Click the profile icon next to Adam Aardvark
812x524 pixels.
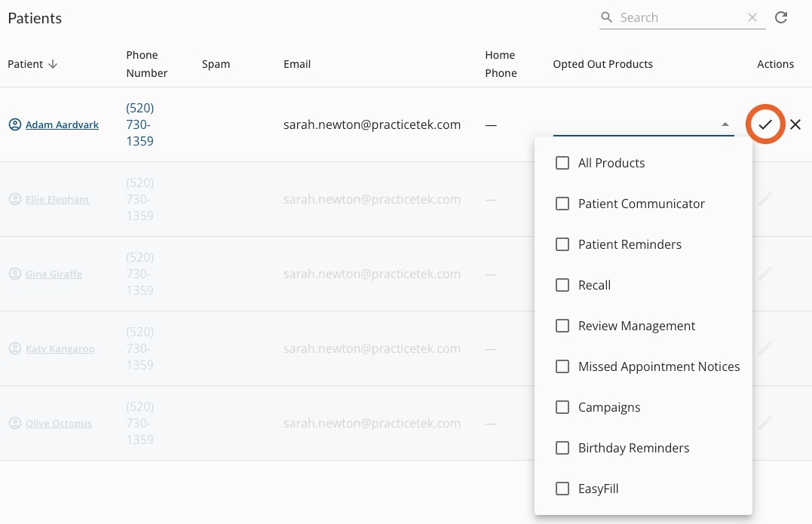14,124
